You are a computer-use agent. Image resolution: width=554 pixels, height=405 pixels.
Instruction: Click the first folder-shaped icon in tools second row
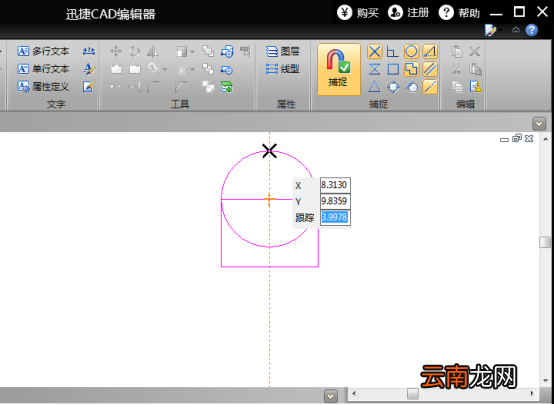(117, 69)
